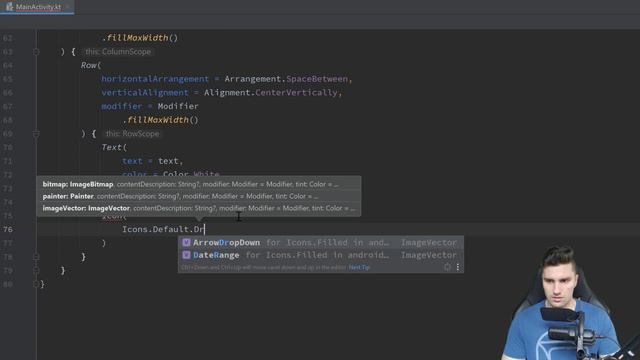Toggle fold marker at line 79

[x=36, y=270]
